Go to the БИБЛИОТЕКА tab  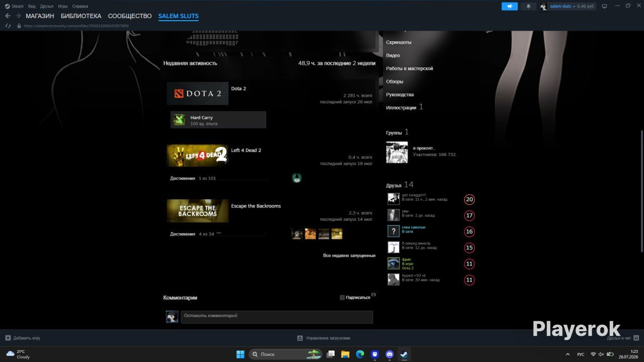pos(81,16)
